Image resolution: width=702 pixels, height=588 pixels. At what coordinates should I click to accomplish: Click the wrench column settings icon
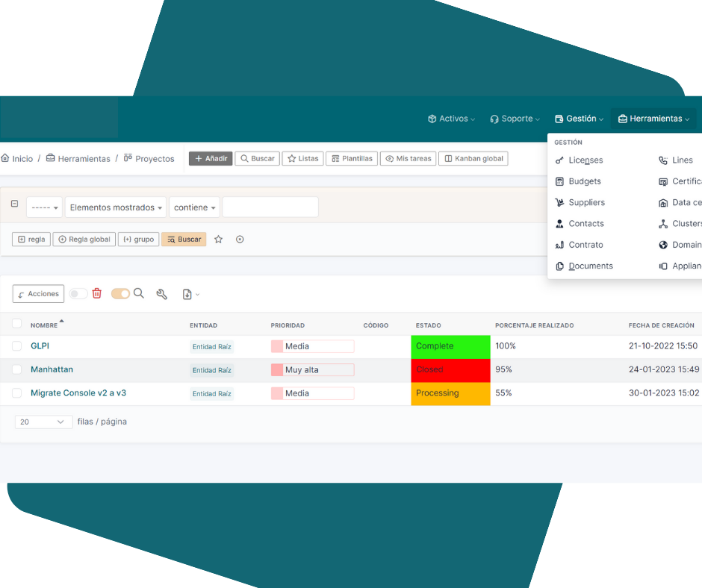[161, 294]
